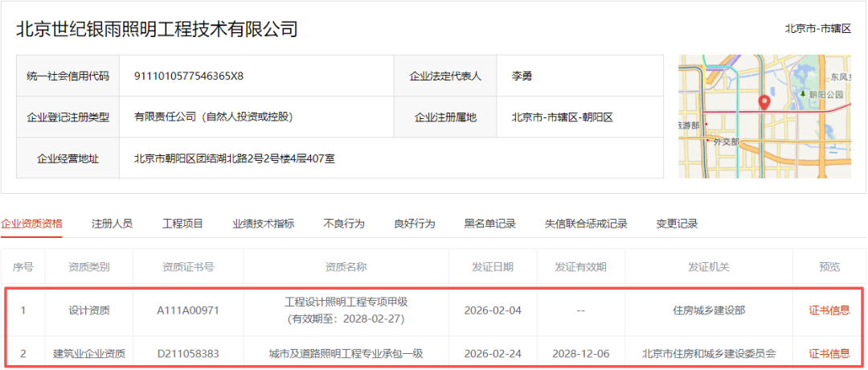This screenshot has width=868, height=370.
Task: Go to the 业绩技术指标 tab
Action: 264,224
